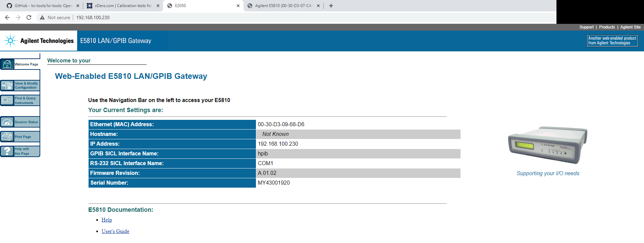This screenshot has width=644, height=243.
Task: Close the Agilent E5810 tab
Action: click(x=318, y=6)
